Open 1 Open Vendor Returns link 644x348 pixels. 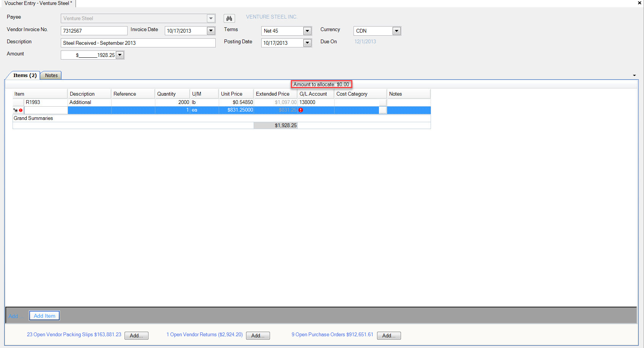coord(205,334)
